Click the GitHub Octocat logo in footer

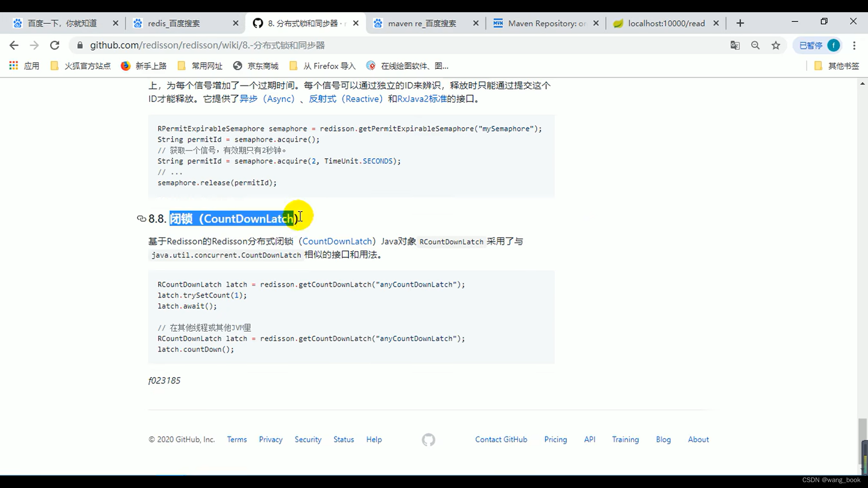click(429, 440)
